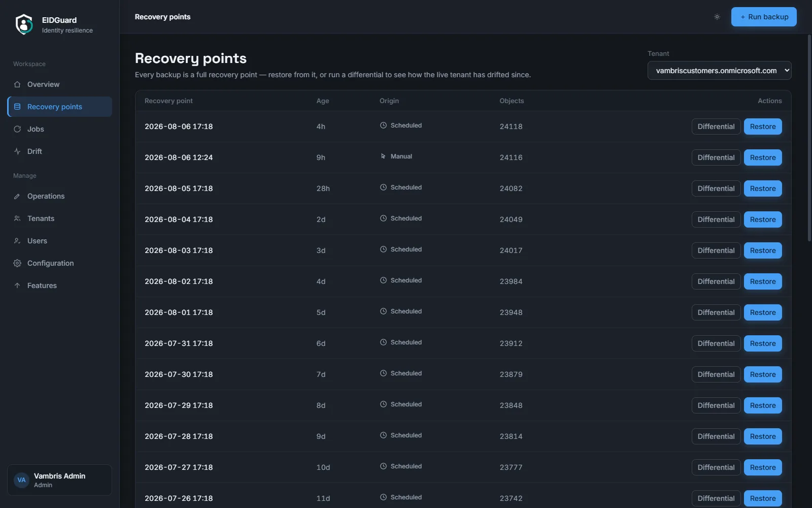Go to Jobs in the sidebar
The height and width of the screenshot is (508, 812).
click(60, 129)
